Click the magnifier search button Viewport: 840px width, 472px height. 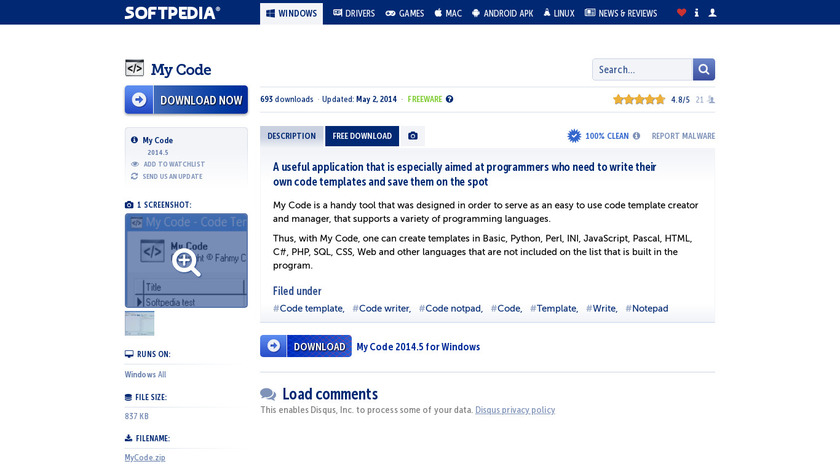[704, 70]
